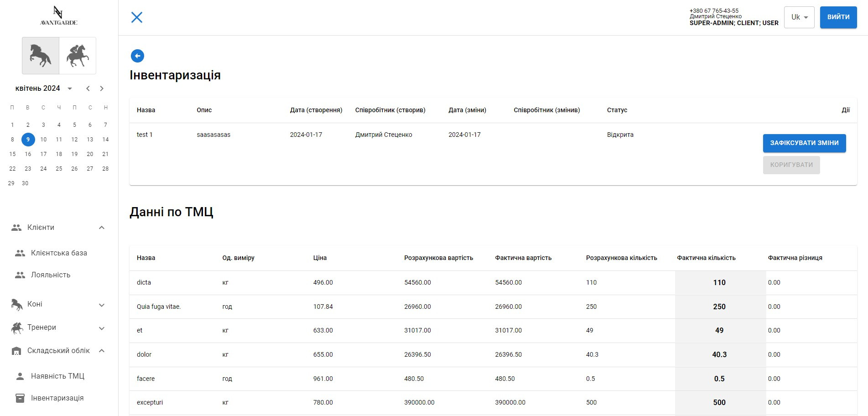868x416 pixels.
Task: Open the Uk language dropdown
Action: (x=799, y=17)
